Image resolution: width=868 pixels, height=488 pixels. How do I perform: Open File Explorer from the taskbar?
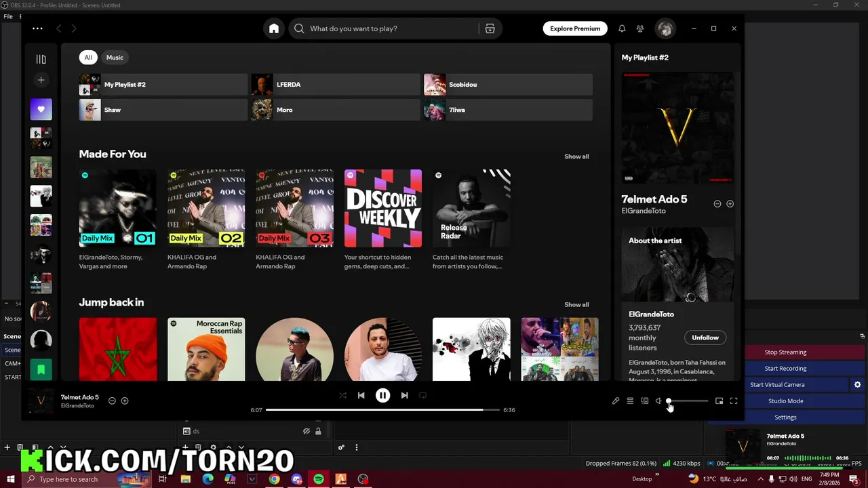click(x=185, y=479)
